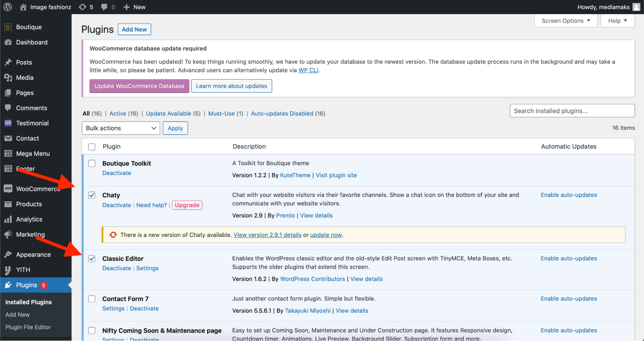The height and width of the screenshot is (341, 644).
Task: Open the Bulk actions dropdown
Action: point(121,128)
